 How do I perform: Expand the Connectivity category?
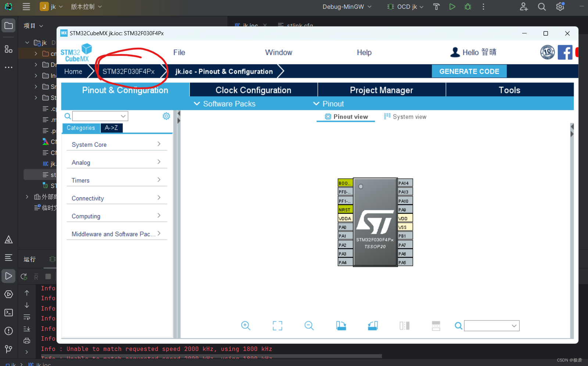point(117,198)
